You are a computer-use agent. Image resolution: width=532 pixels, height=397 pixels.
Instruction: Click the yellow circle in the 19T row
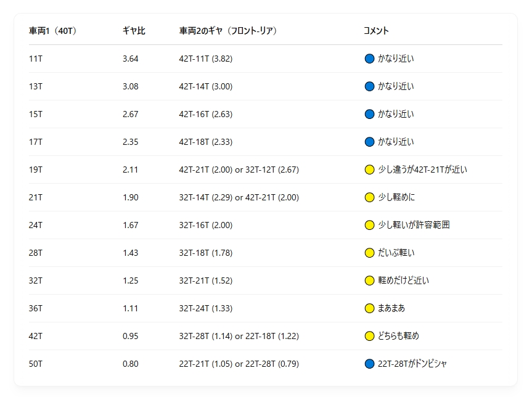369,170
